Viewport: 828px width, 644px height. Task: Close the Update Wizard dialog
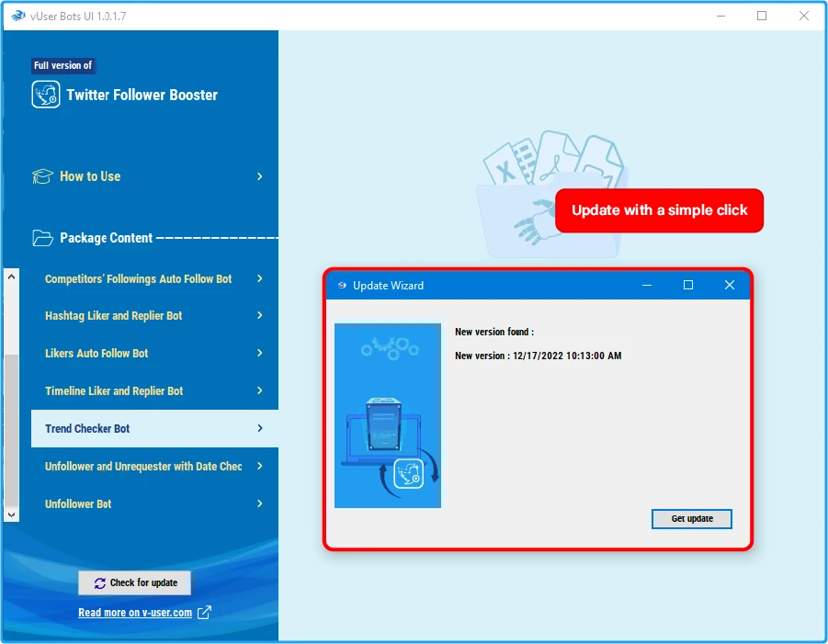pos(730,285)
